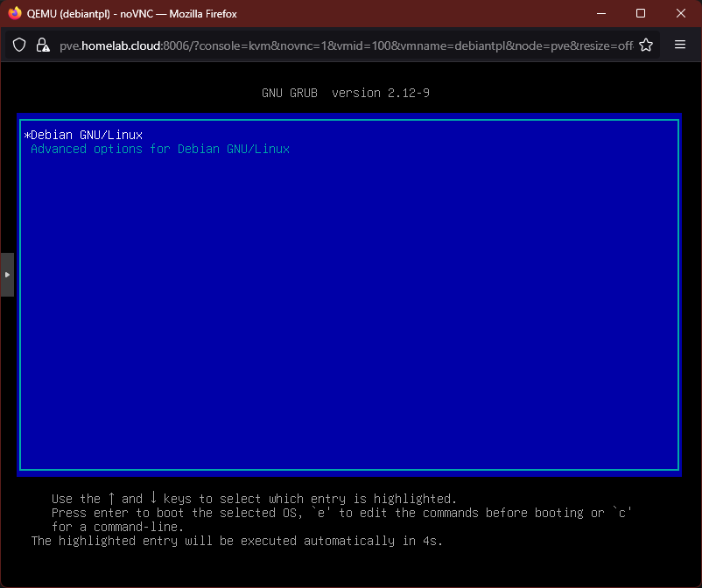Open the application menu dropdown
Screen dimensions: 702x588
[680, 45]
